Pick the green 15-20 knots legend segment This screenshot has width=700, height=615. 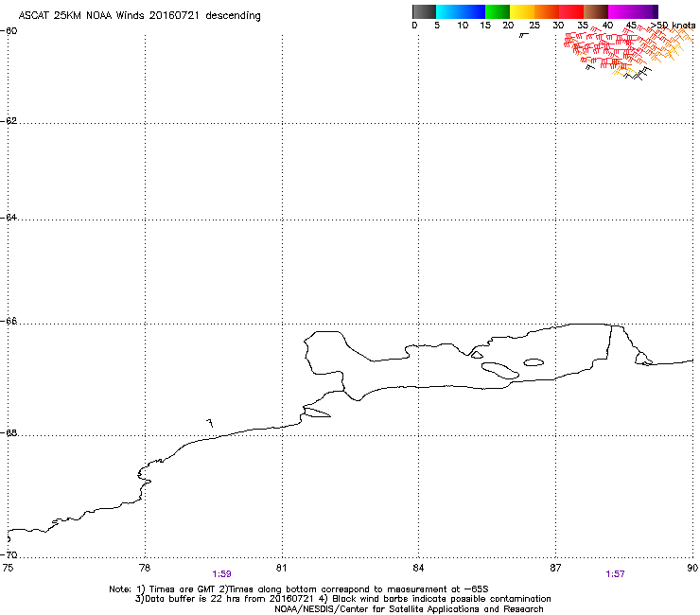498,11
